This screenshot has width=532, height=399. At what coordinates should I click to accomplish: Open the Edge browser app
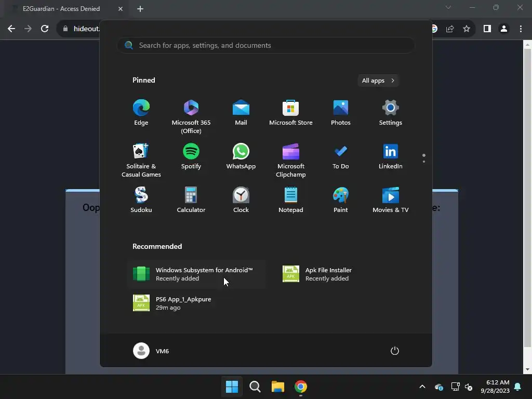click(141, 113)
